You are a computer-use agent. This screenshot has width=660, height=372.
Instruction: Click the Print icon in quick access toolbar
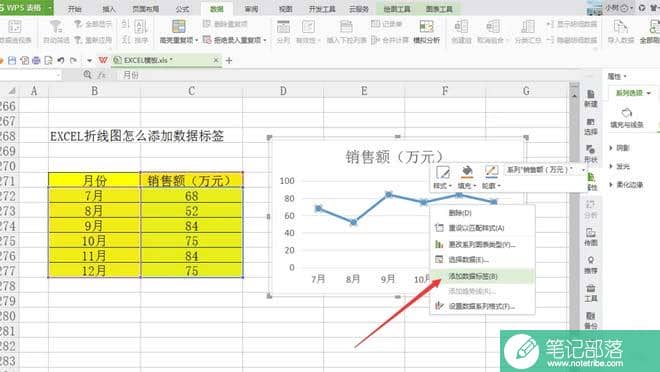click(36, 61)
